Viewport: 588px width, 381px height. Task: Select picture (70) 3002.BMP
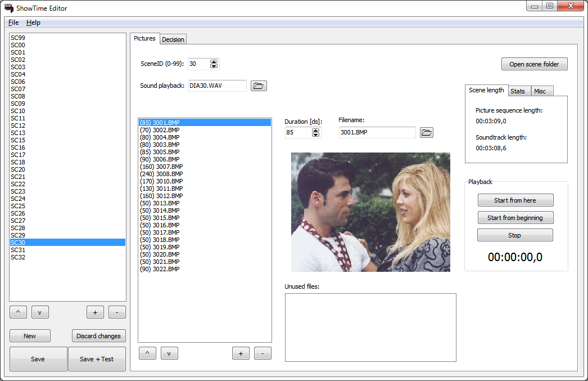205,130
